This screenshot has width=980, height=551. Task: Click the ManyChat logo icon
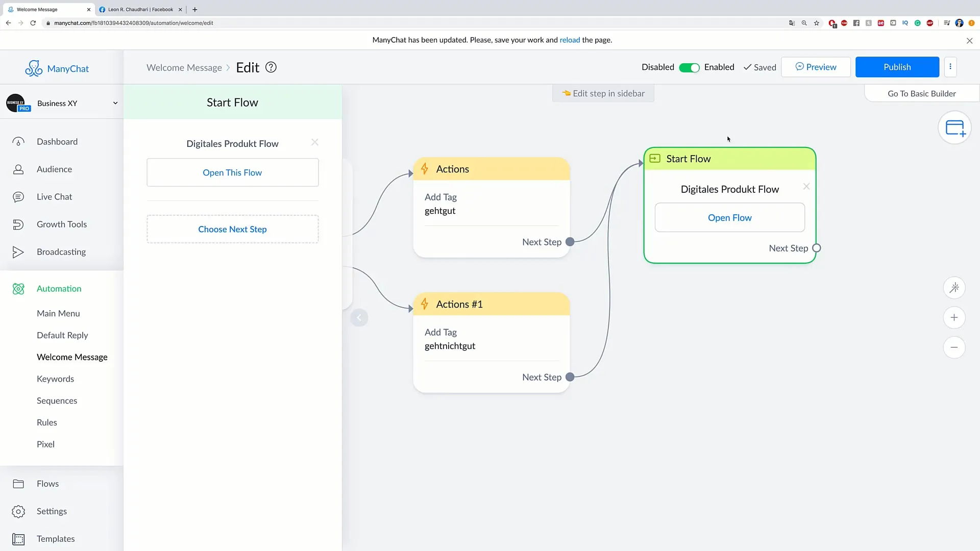[33, 67]
